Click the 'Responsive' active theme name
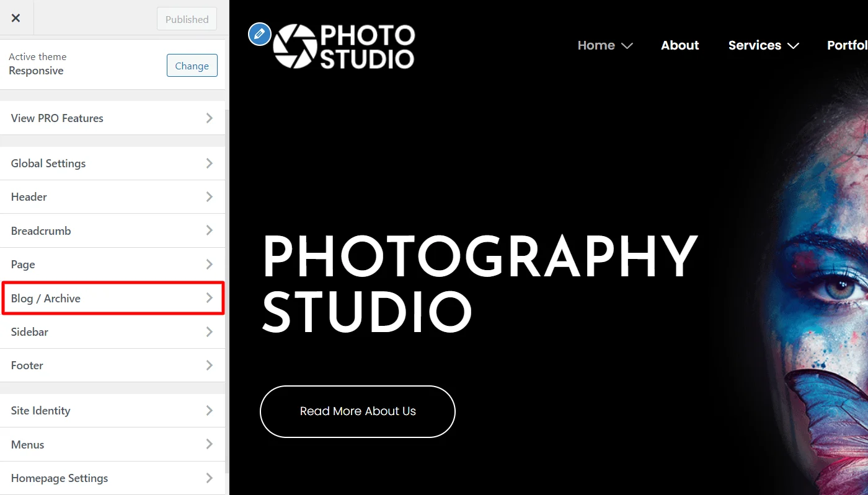 (x=36, y=71)
